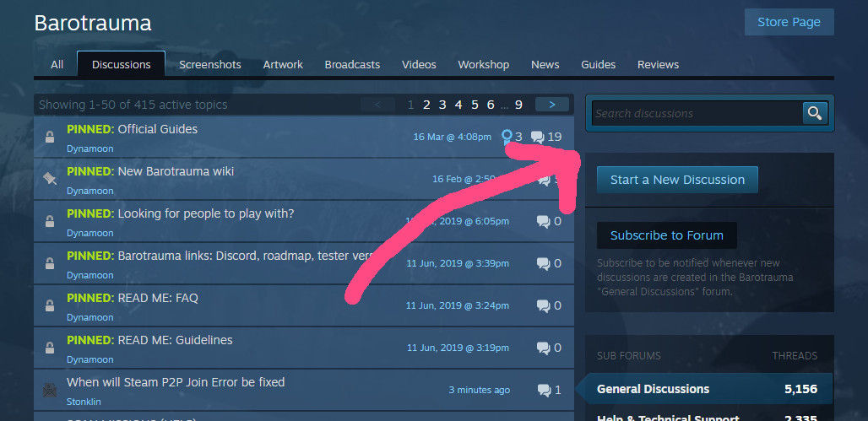
Task: Click the award ribbon icon on Official Guides
Action: point(507,138)
